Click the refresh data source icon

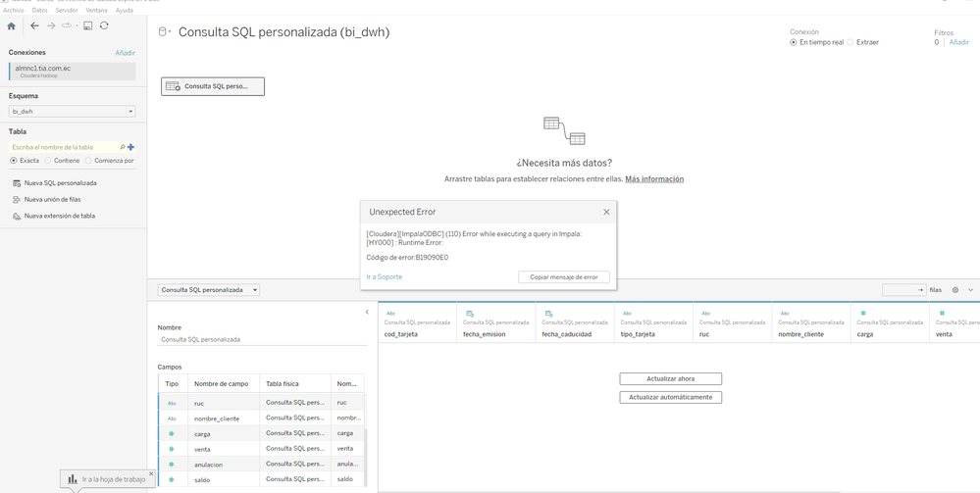104,25
